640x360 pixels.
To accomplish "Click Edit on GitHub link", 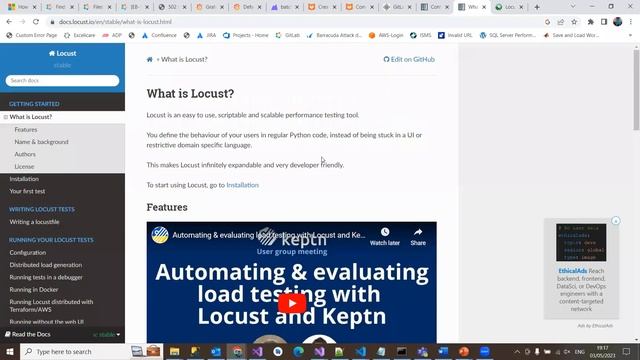I will [409, 60].
